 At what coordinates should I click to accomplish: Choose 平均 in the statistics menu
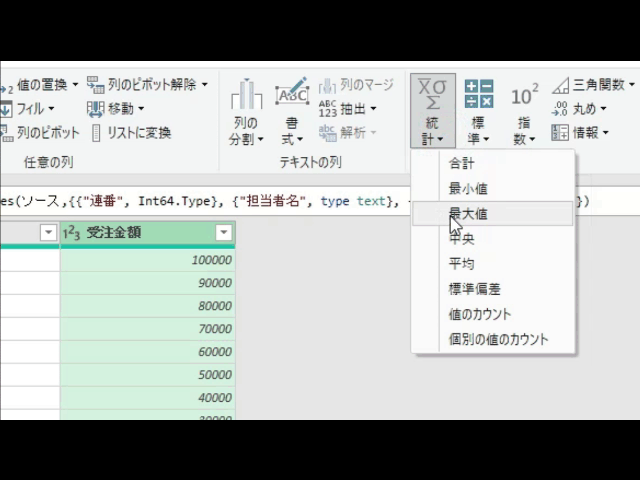click(x=462, y=264)
